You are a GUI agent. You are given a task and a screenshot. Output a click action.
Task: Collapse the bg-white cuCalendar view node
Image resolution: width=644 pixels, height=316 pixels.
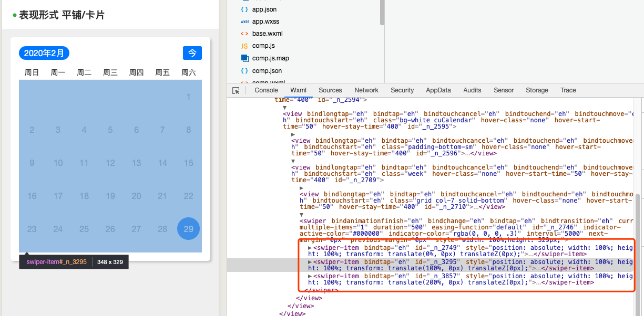(285, 107)
